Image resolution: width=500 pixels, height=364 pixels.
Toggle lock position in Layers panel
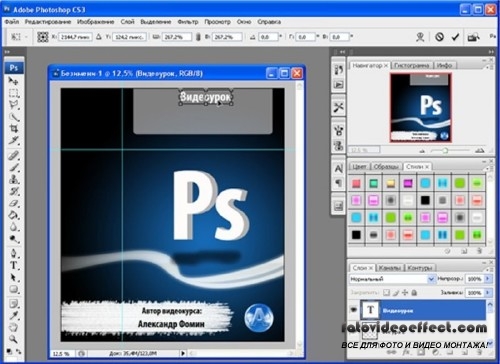click(x=405, y=293)
